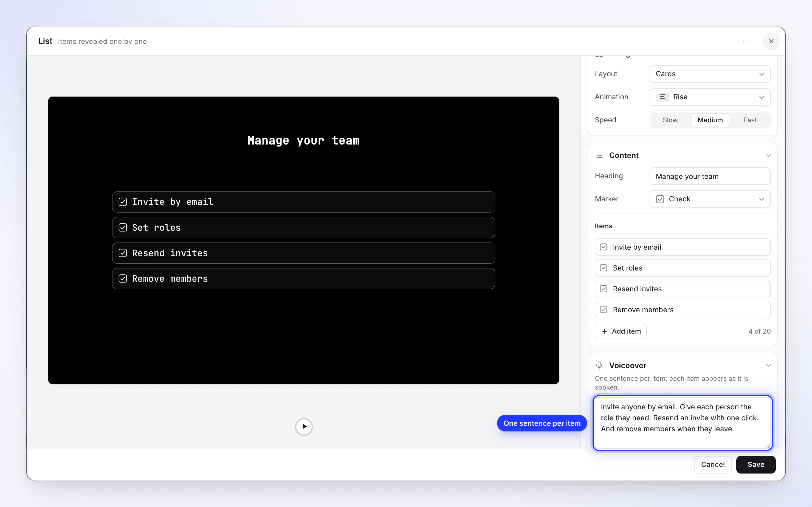
Task: Click check icon beside 'Remove members' item
Action: click(604, 309)
